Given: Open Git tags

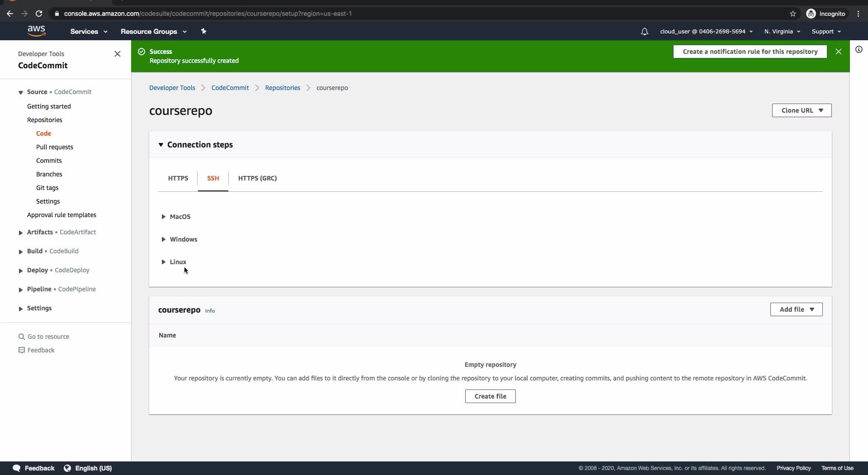Looking at the screenshot, I should [x=47, y=188].
